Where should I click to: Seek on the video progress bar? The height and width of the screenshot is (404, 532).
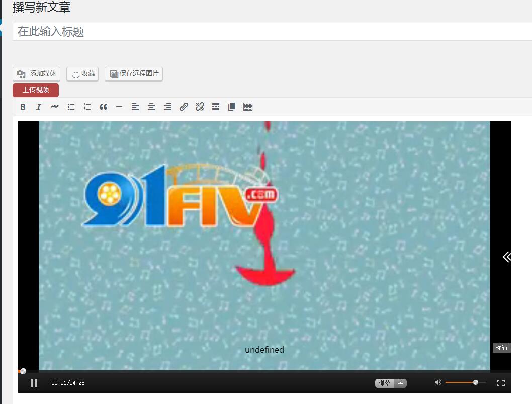pos(264,371)
